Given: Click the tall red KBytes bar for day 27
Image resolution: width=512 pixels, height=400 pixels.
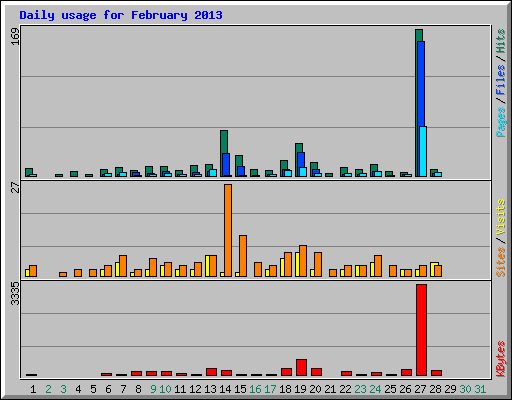Looking at the screenshot, I should tap(421, 330).
